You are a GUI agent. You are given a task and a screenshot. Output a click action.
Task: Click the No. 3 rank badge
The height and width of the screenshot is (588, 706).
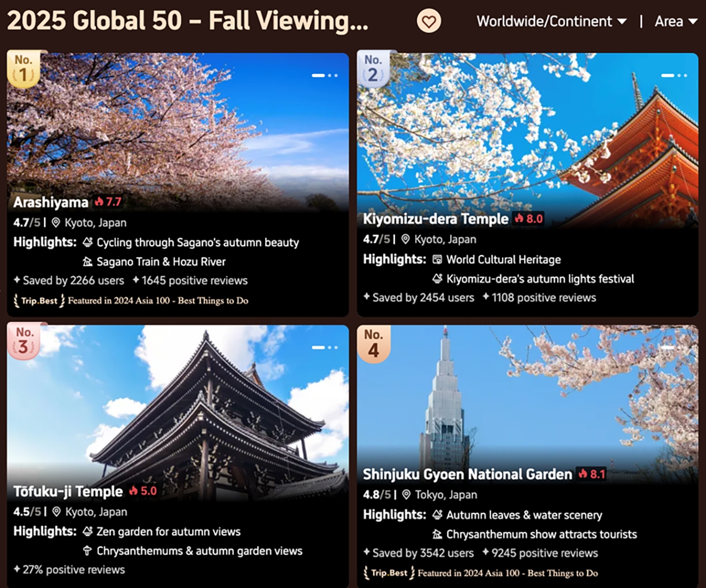point(23,342)
